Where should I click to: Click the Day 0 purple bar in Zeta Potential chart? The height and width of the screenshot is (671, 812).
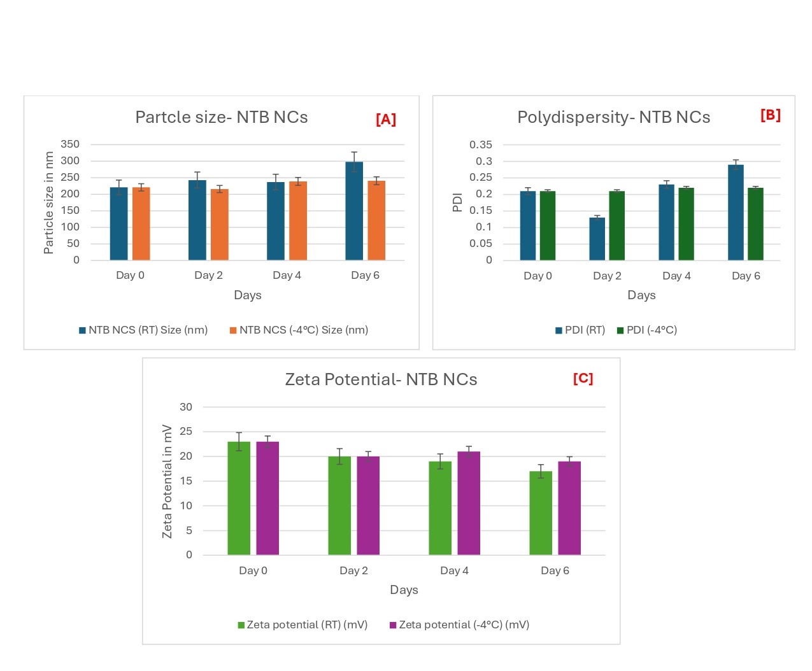coord(267,498)
